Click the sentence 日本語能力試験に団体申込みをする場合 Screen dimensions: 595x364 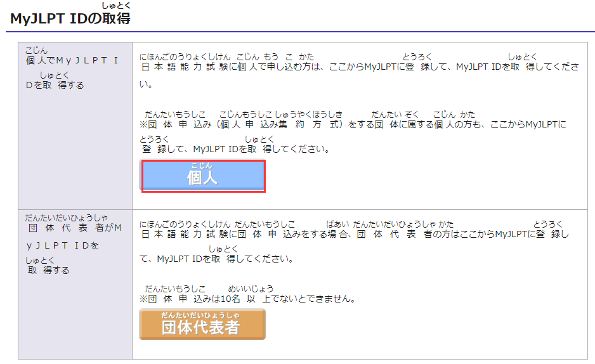point(355,242)
